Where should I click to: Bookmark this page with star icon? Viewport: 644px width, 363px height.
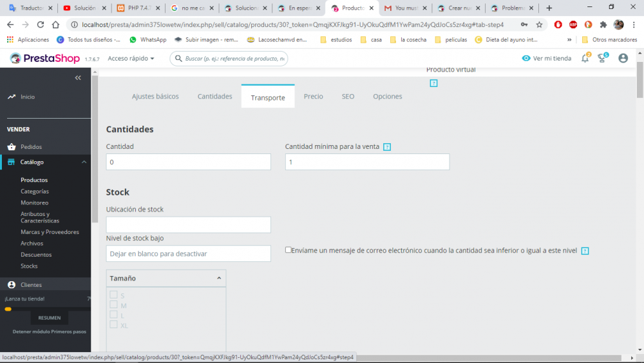pyautogui.click(x=539, y=25)
